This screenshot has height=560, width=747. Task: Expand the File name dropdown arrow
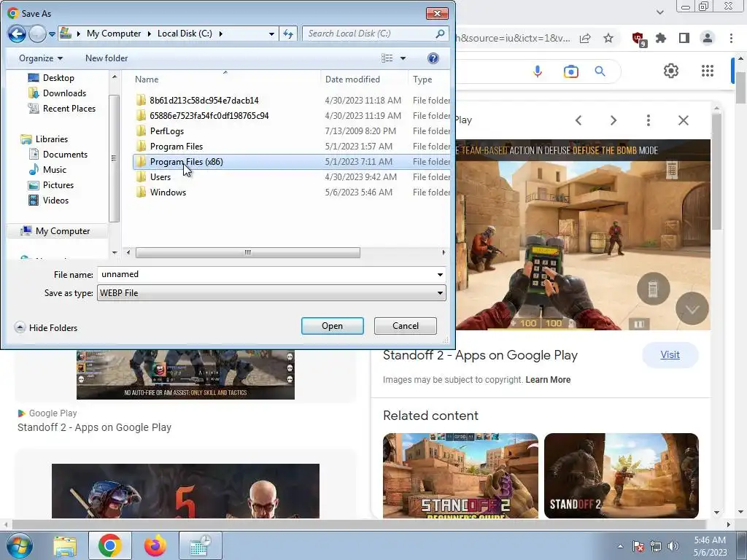440,274
